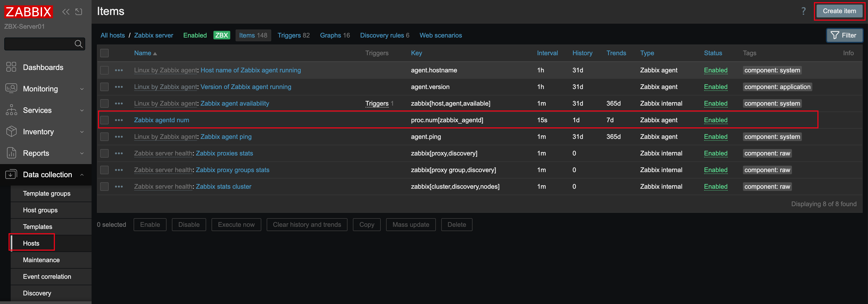Expand the Inventory menu chevron

[x=82, y=132]
